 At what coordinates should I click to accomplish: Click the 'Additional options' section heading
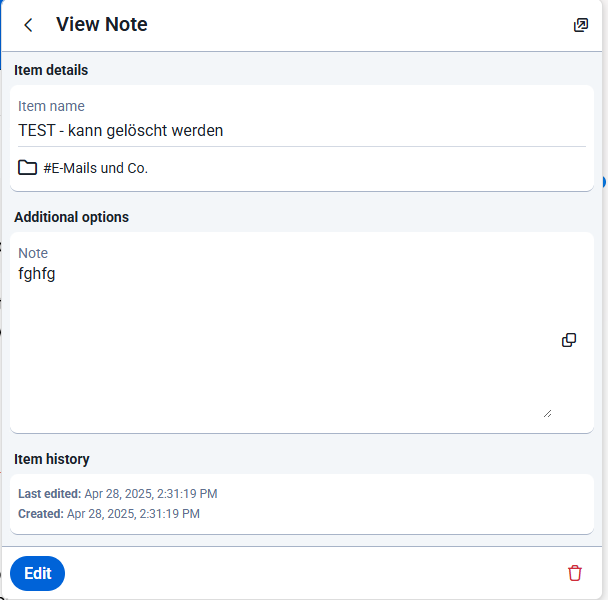coord(71,217)
